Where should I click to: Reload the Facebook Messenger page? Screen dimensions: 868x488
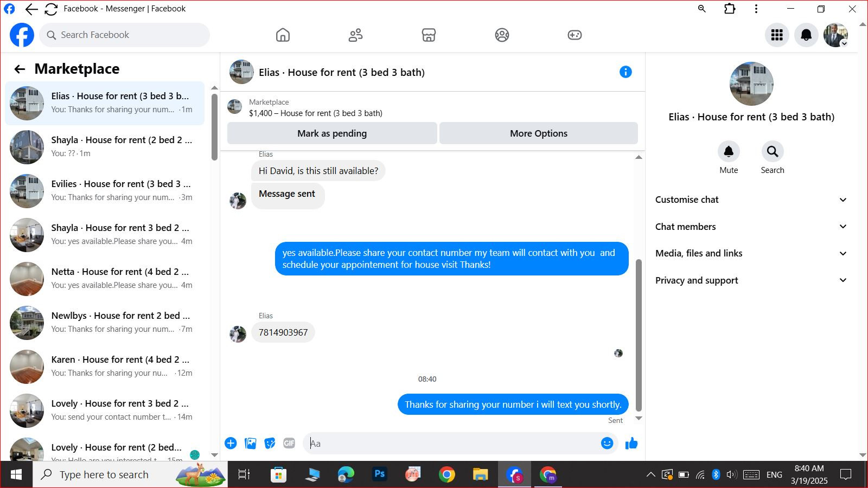coord(51,9)
